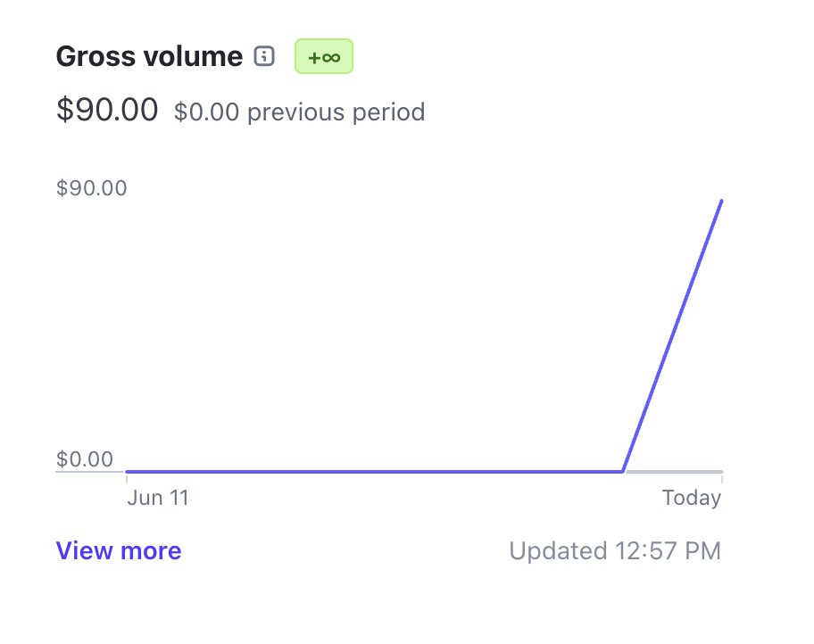This screenshot has height=644, width=814.
Task: Click the chart line's start at Jun 11
Action: coord(128,471)
